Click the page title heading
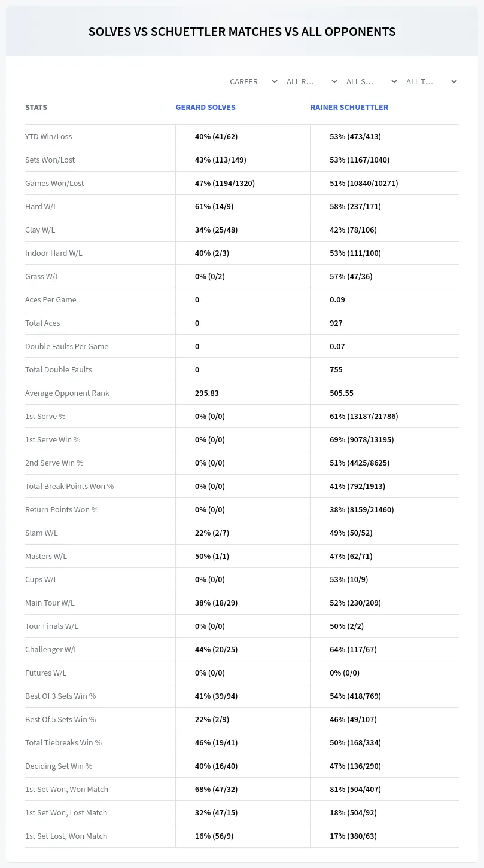This screenshot has height=868, width=484. click(x=242, y=32)
